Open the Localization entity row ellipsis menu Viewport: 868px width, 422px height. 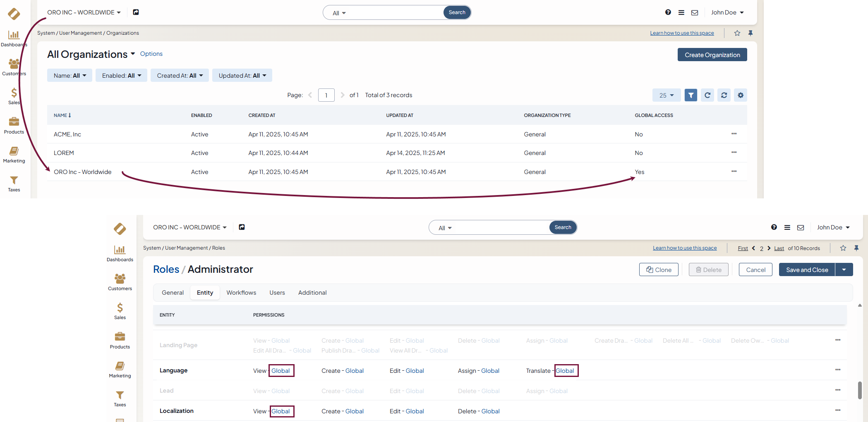(x=837, y=410)
